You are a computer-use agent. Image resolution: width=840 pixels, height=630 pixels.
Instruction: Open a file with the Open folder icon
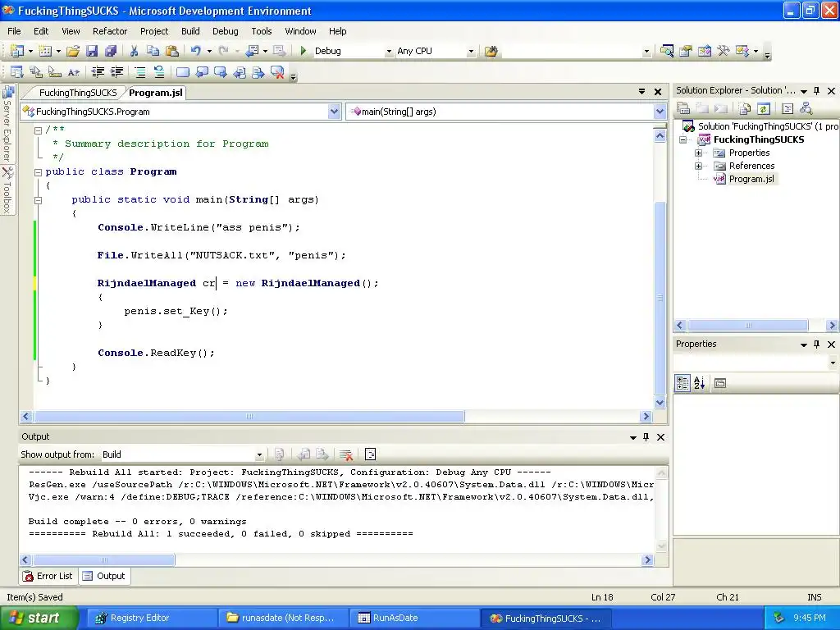click(x=73, y=51)
